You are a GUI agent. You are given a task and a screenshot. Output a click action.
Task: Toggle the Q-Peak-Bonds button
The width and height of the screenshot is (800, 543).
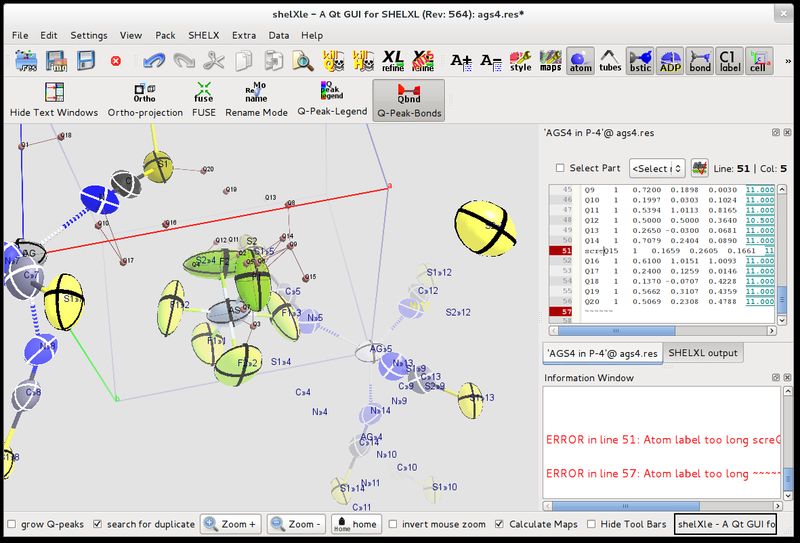pos(409,100)
